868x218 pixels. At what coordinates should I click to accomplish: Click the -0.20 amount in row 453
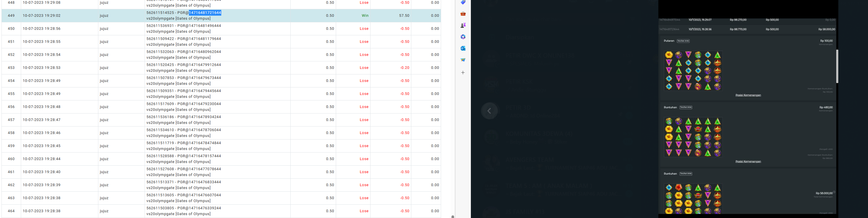(405, 68)
